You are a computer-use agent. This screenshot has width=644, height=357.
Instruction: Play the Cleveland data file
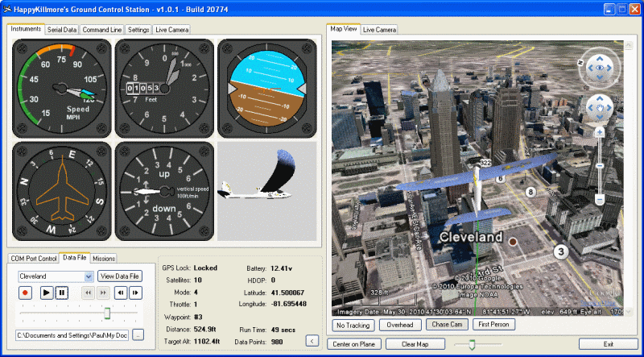47,293
